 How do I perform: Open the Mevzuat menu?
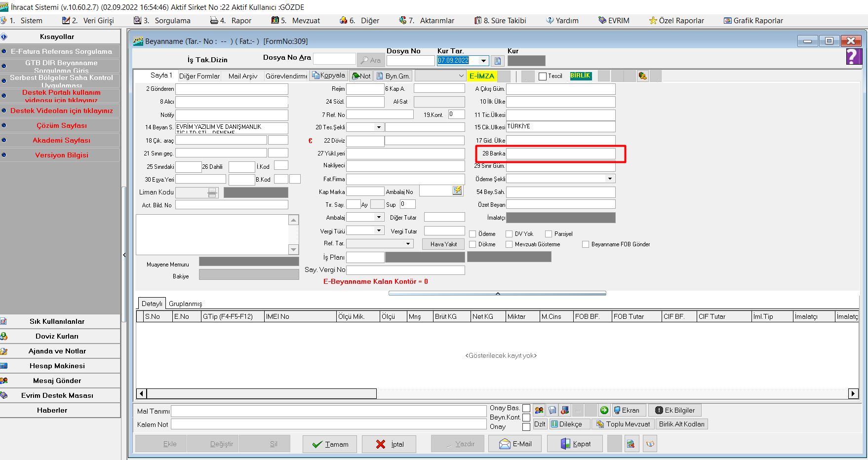pyautogui.click(x=300, y=20)
